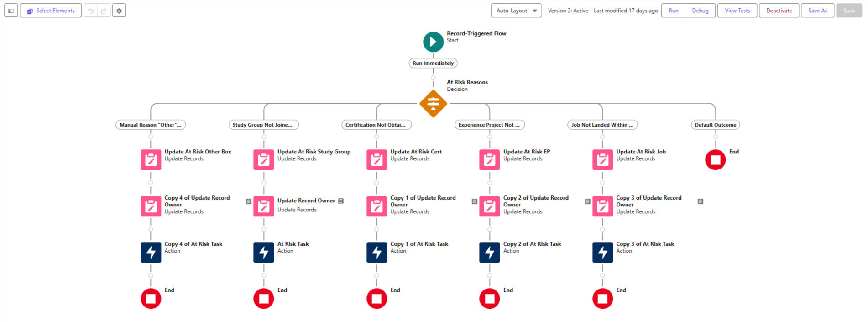
Task: Click the undo arrow icon
Action: (91, 11)
